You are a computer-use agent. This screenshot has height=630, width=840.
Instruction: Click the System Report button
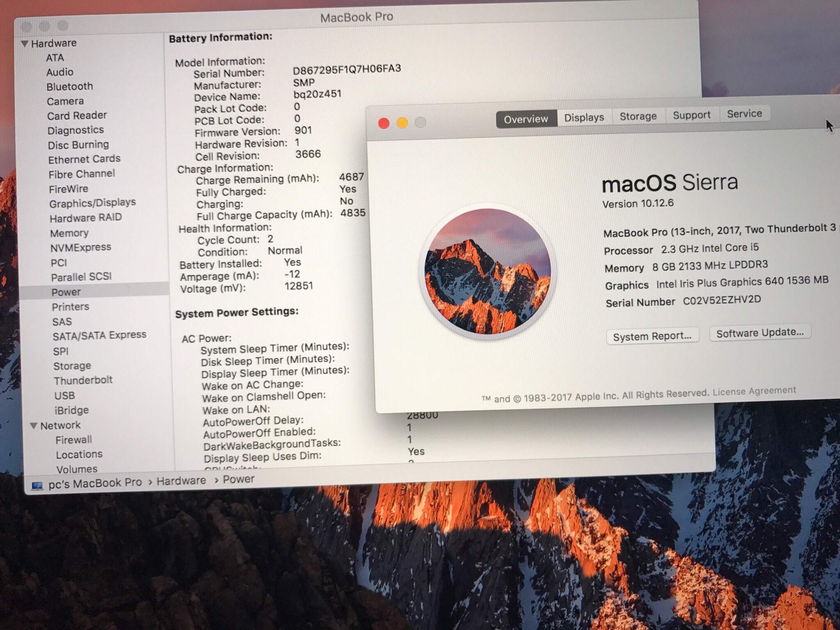point(652,337)
